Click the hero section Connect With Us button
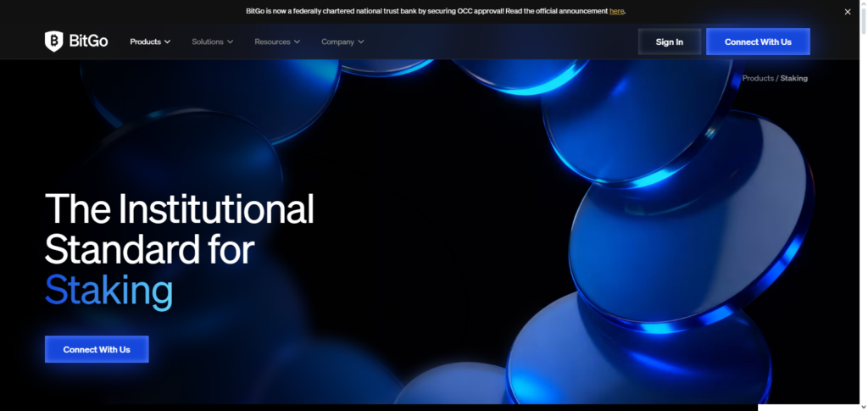This screenshot has height=411, width=868. pos(97,349)
